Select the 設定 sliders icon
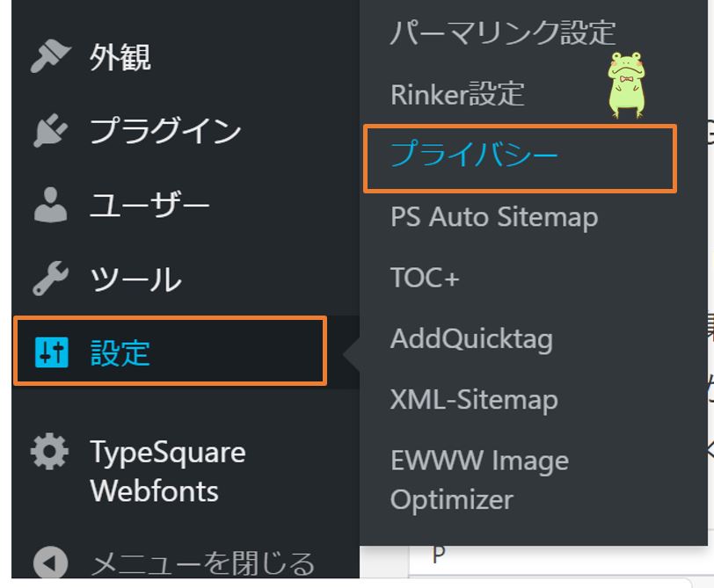 (50, 351)
